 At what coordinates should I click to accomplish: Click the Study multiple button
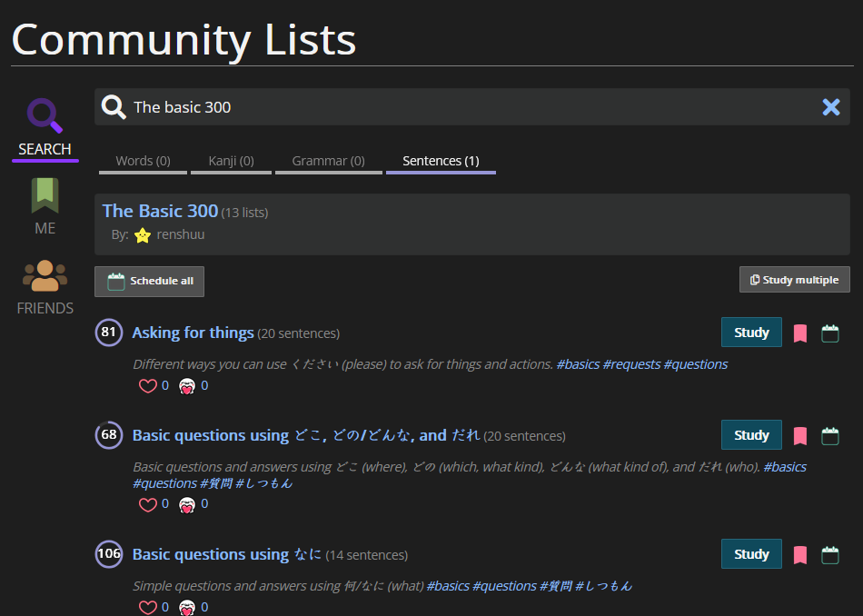coord(794,280)
